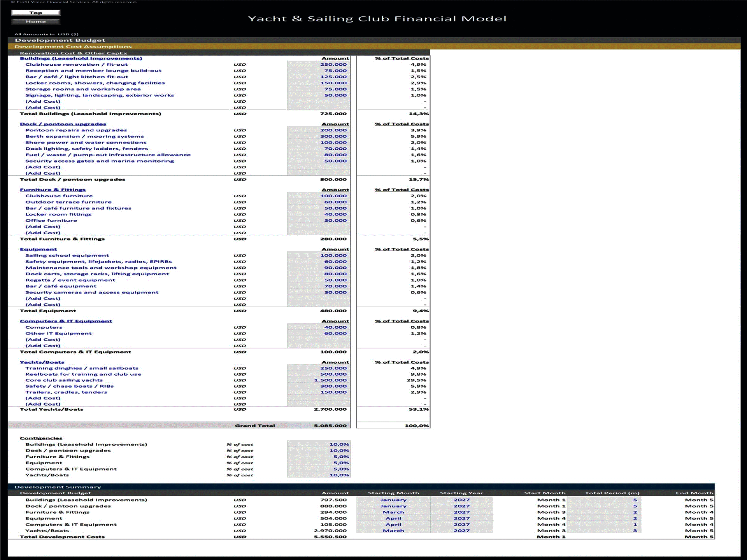The height and width of the screenshot is (560, 747).
Task: Select the Keelboats for training amount cell
Action: tap(319, 374)
